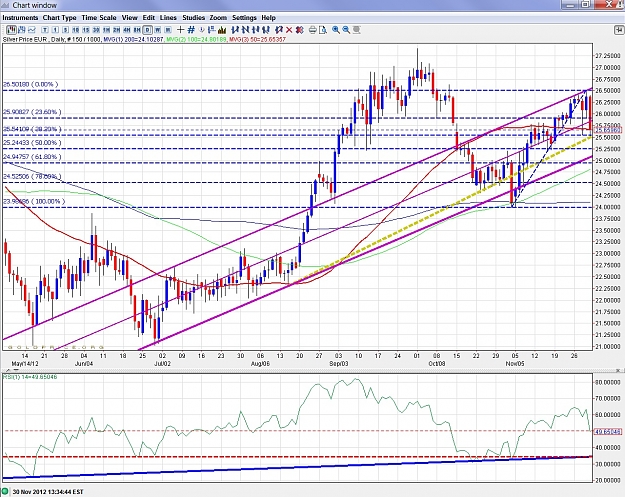Click the fourth add-study icon

click(x=266, y=30)
